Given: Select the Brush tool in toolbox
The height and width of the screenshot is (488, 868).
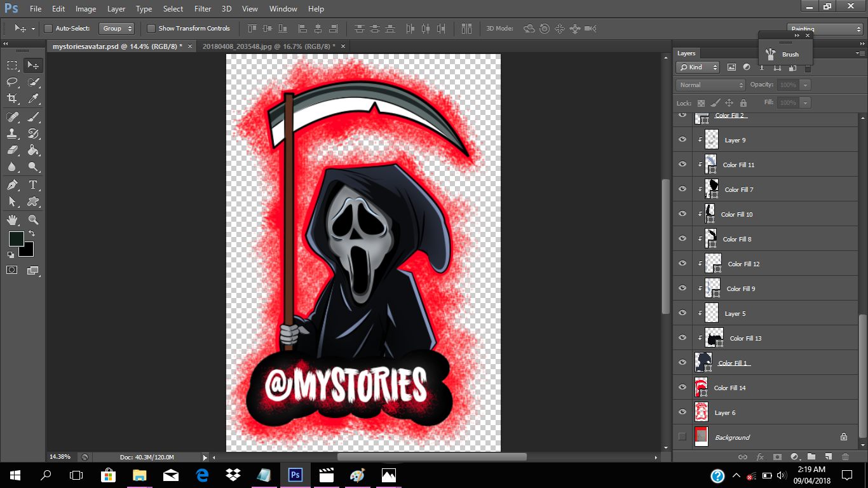Looking at the screenshot, I should [33, 117].
